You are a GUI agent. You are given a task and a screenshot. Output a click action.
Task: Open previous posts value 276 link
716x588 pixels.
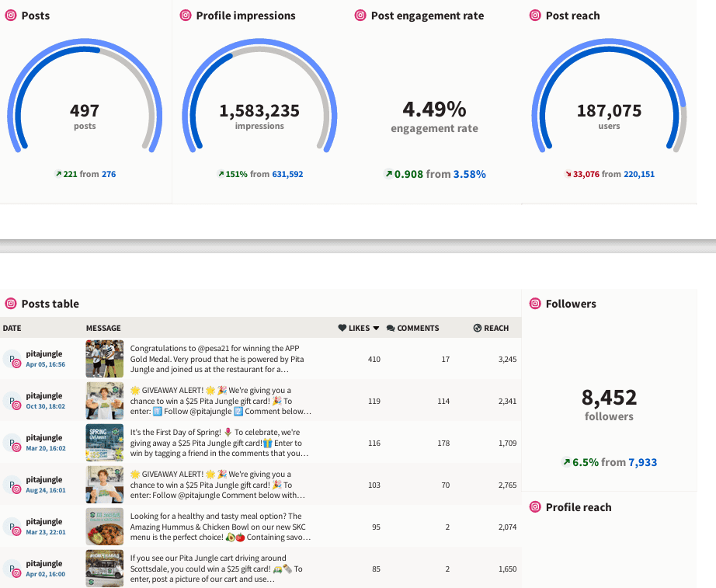(109, 174)
